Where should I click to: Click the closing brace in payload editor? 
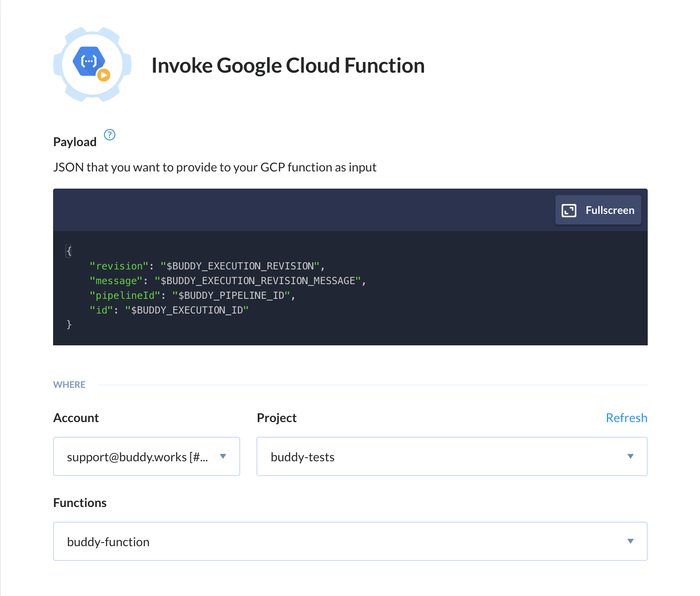tap(69, 325)
